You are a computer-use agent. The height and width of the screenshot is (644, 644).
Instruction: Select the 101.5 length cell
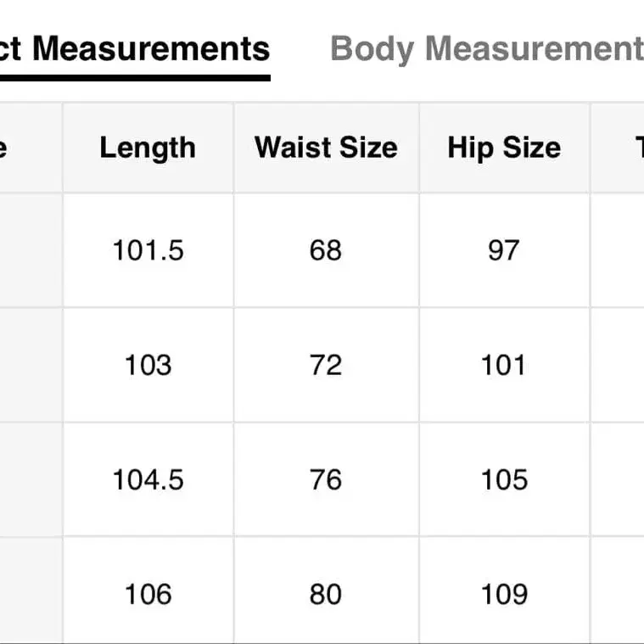148,250
